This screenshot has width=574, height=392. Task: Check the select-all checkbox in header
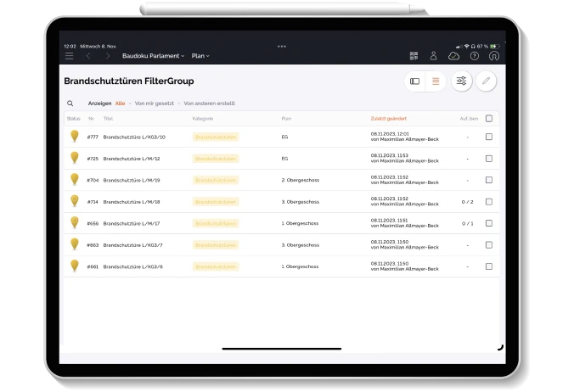point(488,119)
